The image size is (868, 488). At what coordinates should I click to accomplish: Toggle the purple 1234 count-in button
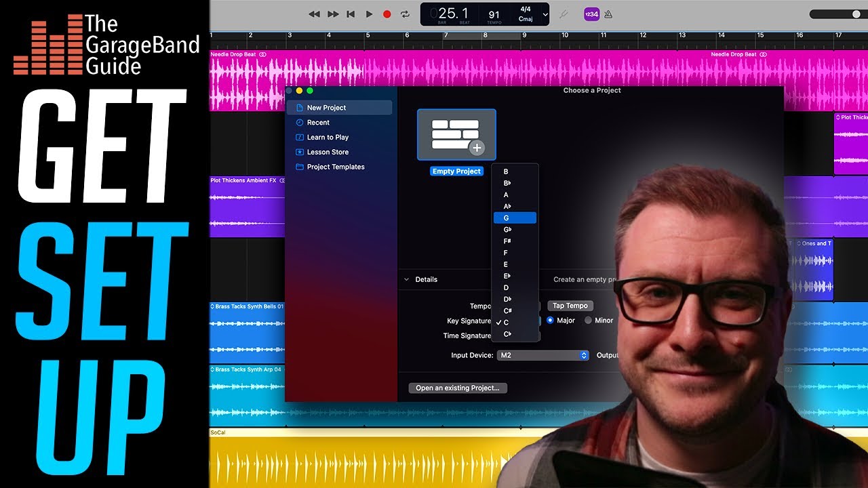pyautogui.click(x=591, y=14)
